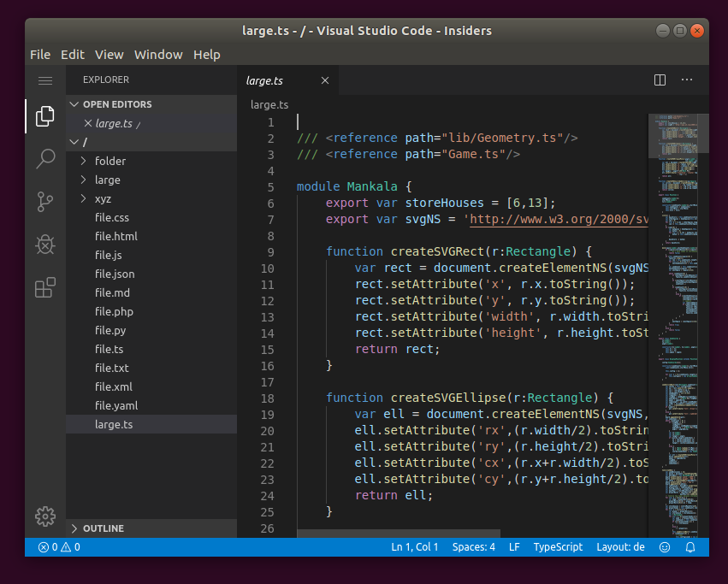Viewport: 728px width, 584px height.
Task: Open the File menu
Action: coord(40,55)
